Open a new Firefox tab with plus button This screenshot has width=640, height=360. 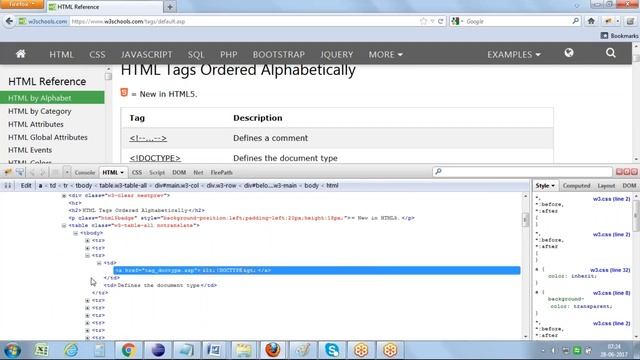(170, 7)
